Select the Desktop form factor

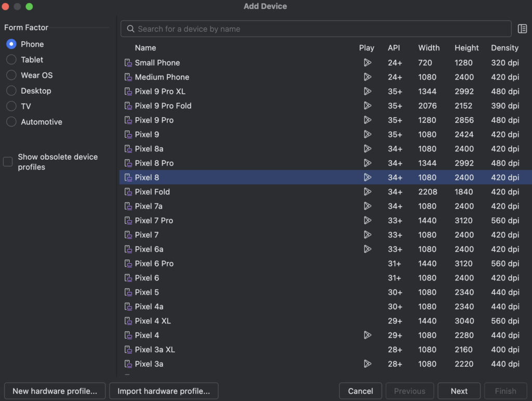tap(11, 90)
